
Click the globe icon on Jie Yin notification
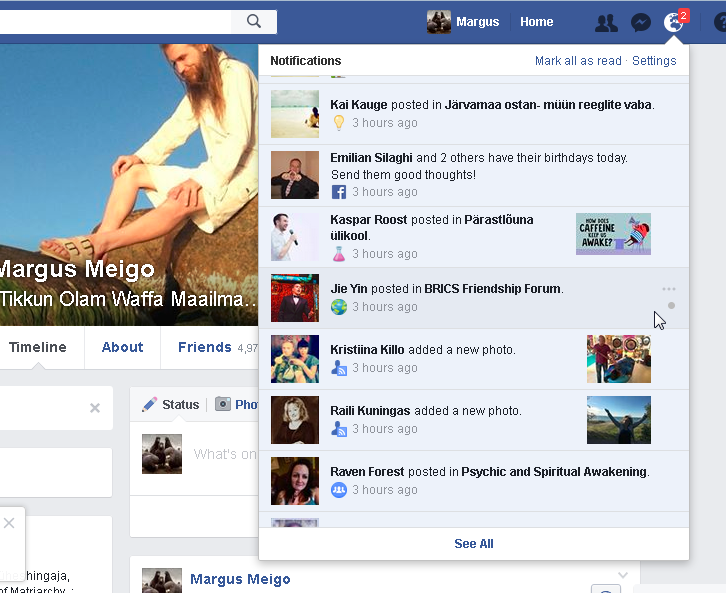[339, 307]
